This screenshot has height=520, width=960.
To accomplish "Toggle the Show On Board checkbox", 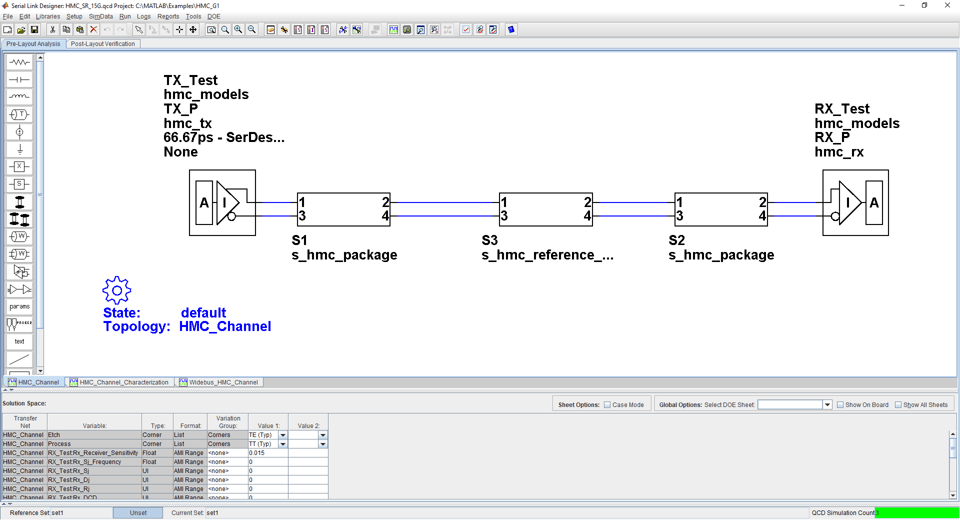I will coord(840,405).
